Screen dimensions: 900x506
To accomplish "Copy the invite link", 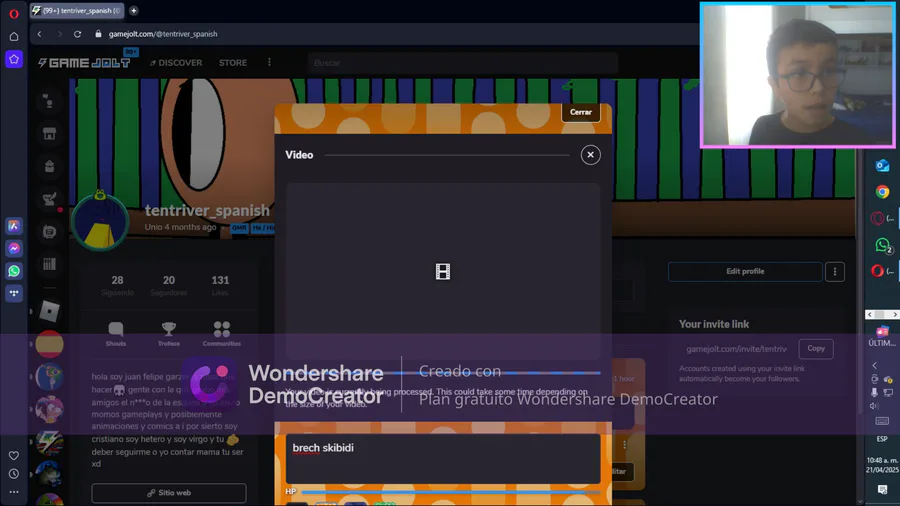I will click(x=816, y=349).
